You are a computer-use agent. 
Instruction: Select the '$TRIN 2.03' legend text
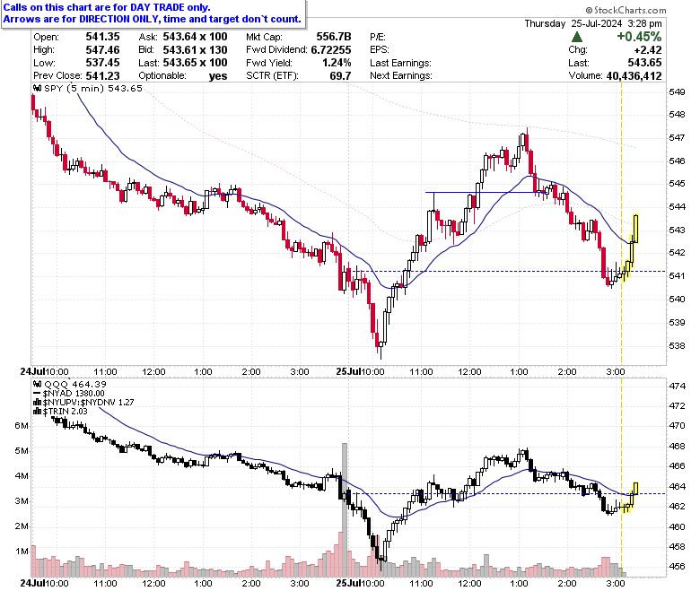pyautogui.click(x=66, y=412)
